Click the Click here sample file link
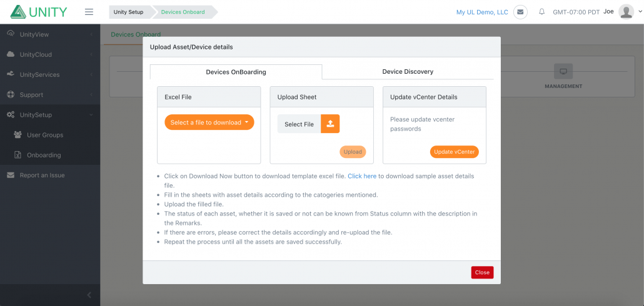Screen dimensions: 644x306 point(362,176)
